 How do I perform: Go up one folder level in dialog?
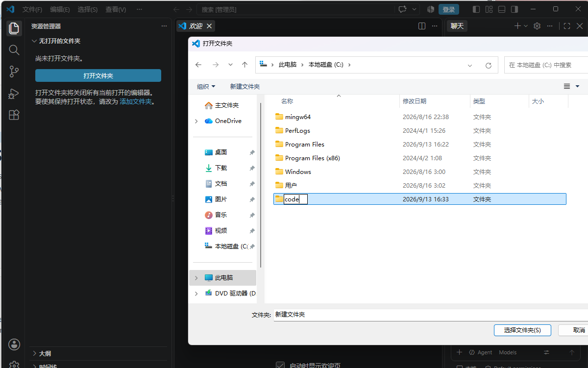coord(245,65)
